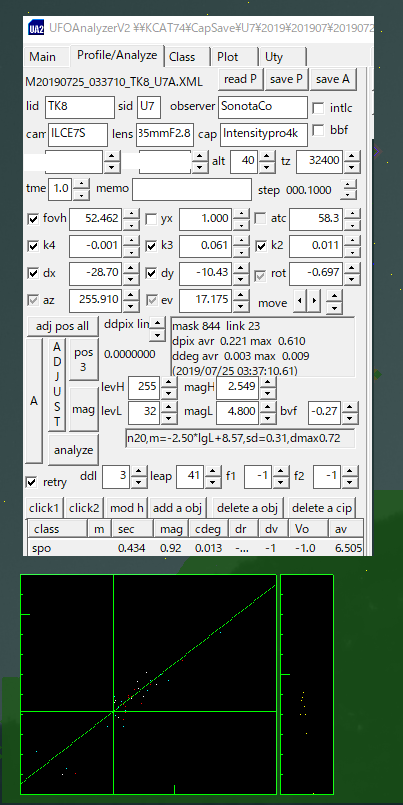Toggle the retry checkbox

(x=32, y=482)
